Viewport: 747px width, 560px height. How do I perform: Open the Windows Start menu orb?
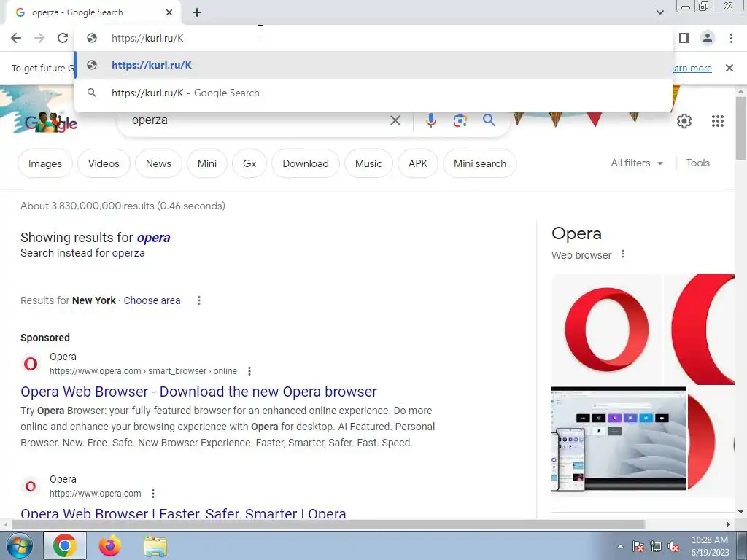[x=19, y=545]
